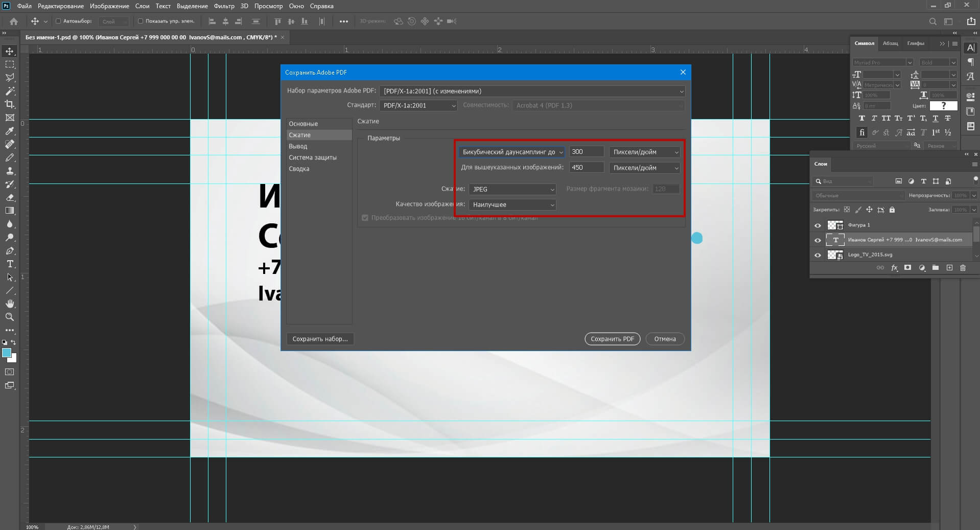Select the Magic Wand tool
The image size is (980, 530).
[x=10, y=91]
